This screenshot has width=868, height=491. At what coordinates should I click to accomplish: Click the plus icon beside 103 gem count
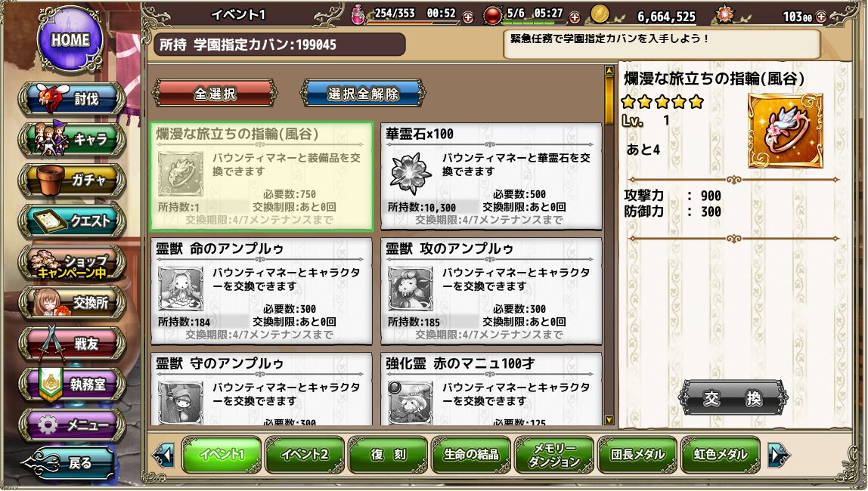click(821, 17)
